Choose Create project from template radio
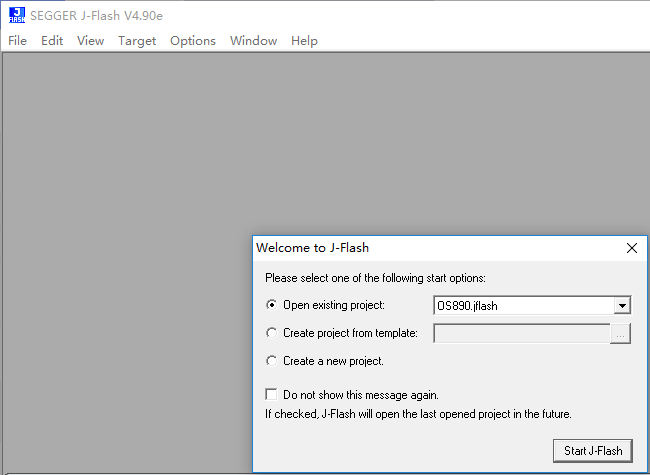Screen dimensions: 650x475 (x=272, y=333)
